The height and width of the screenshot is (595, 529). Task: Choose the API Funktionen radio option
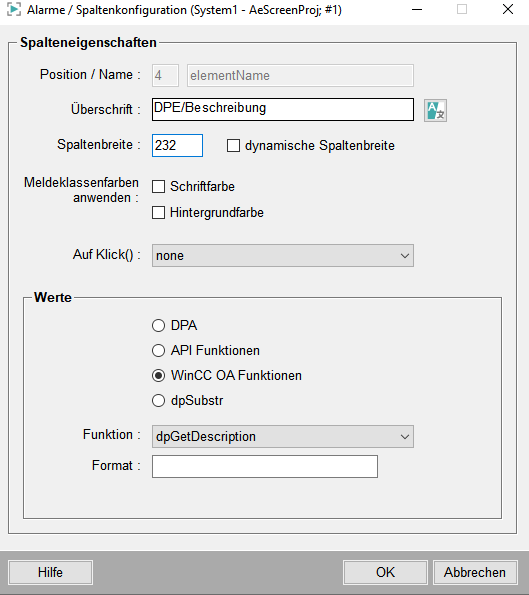tap(158, 351)
